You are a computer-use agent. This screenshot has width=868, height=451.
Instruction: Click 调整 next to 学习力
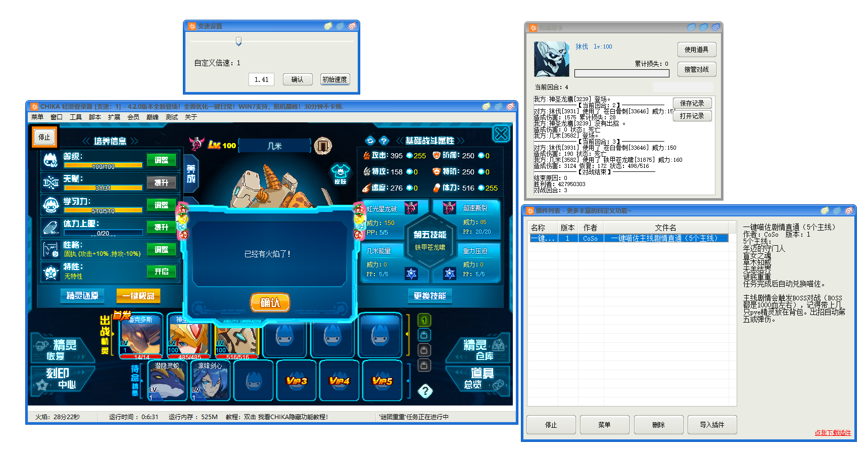[162, 205]
